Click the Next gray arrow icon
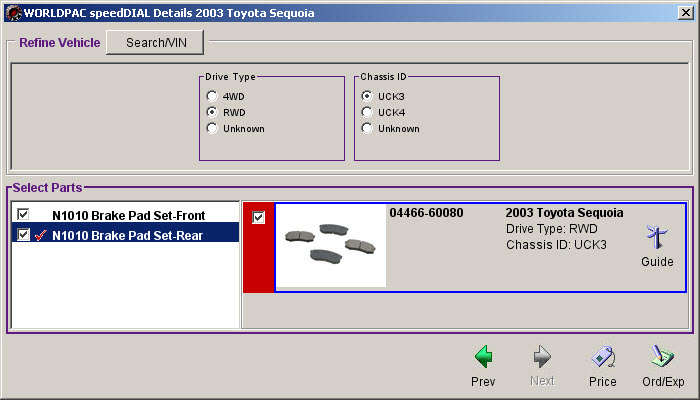700x400 pixels. point(543,356)
